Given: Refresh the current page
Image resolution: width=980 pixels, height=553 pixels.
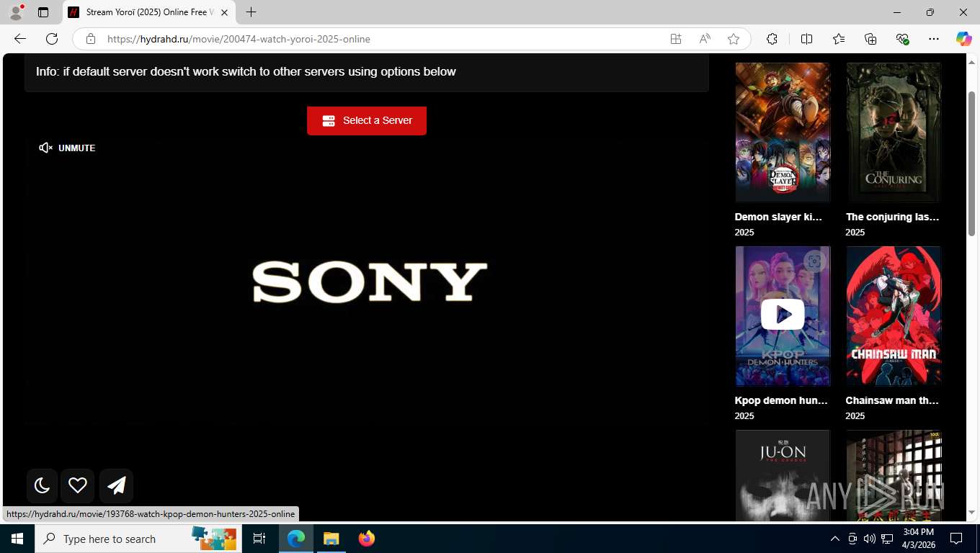Looking at the screenshot, I should pyautogui.click(x=52, y=39).
